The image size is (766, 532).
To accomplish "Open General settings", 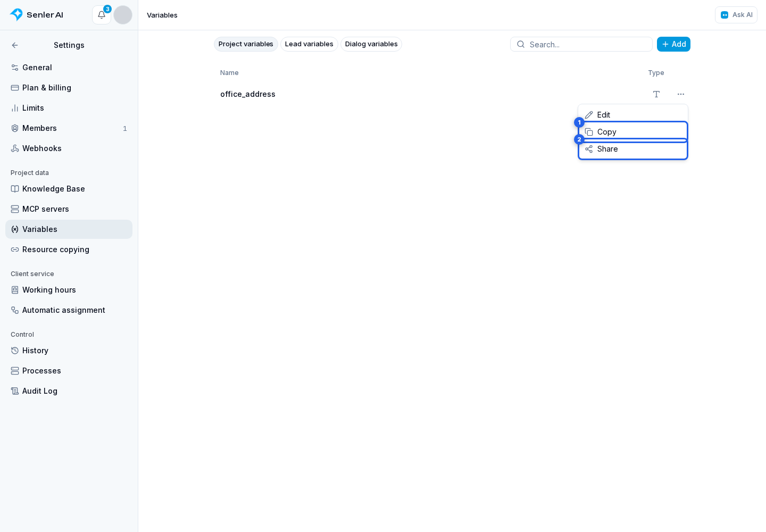I will click(x=69, y=68).
